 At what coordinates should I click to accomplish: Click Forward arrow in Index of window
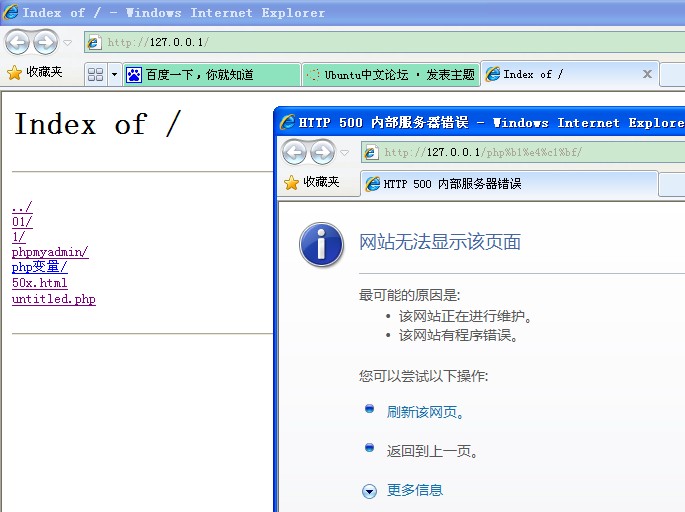click(45, 42)
